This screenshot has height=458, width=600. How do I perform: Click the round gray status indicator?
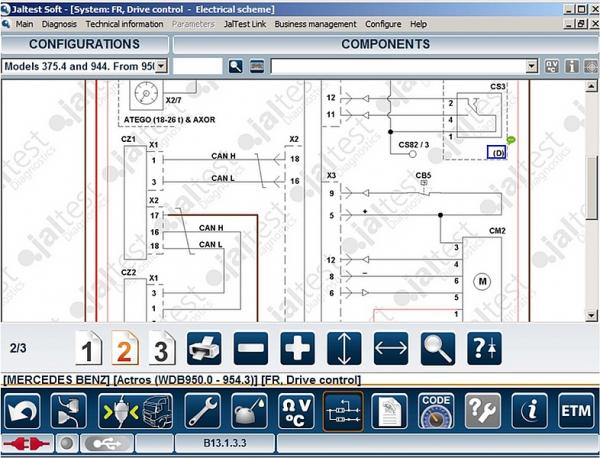[67, 444]
